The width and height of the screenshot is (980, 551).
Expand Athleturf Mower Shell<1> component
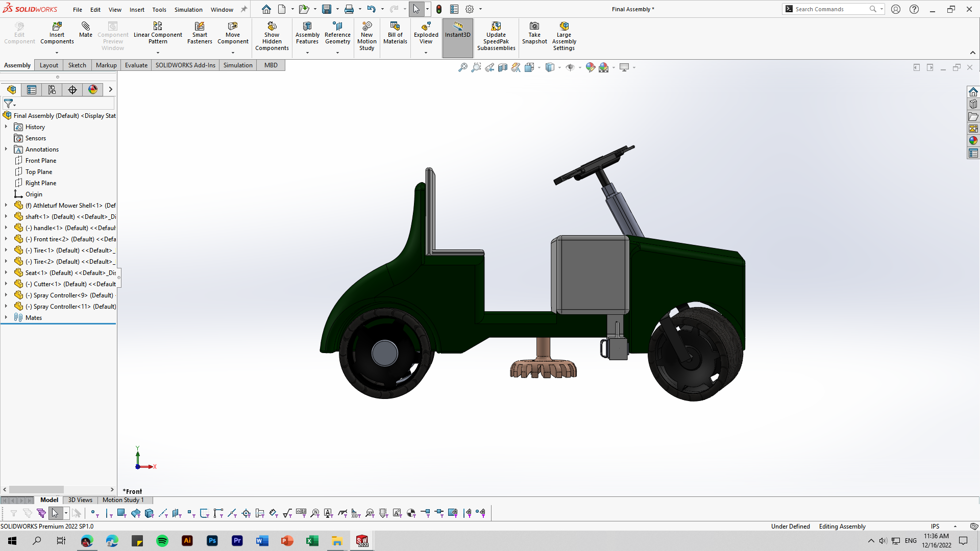6,205
